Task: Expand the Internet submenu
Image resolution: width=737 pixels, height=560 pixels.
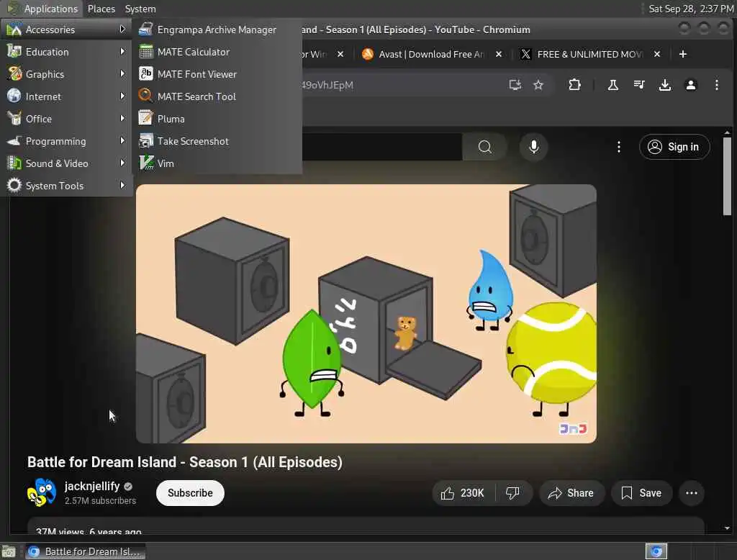Action: (x=66, y=96)
